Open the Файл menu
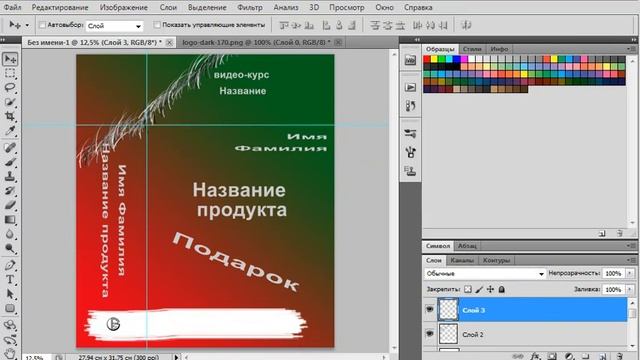Viewport: 640px width, 360px height. point(13,7)
